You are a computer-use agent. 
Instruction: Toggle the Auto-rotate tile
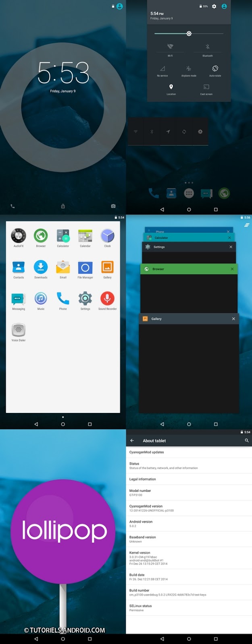215,70
